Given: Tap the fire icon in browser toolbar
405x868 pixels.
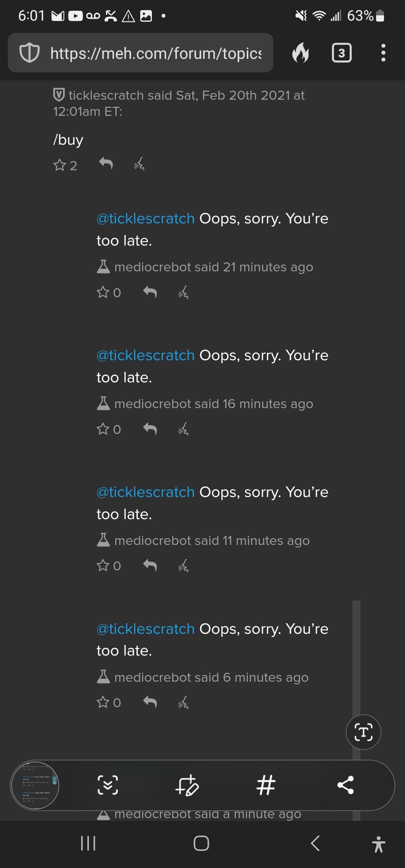Looking at the screenshot, I should (x=301, y=53).
